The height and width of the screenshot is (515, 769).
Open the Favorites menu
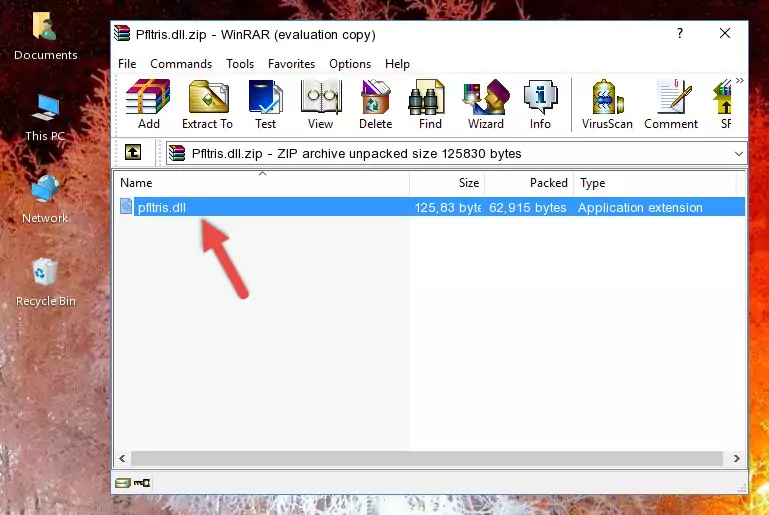(291, 64)
